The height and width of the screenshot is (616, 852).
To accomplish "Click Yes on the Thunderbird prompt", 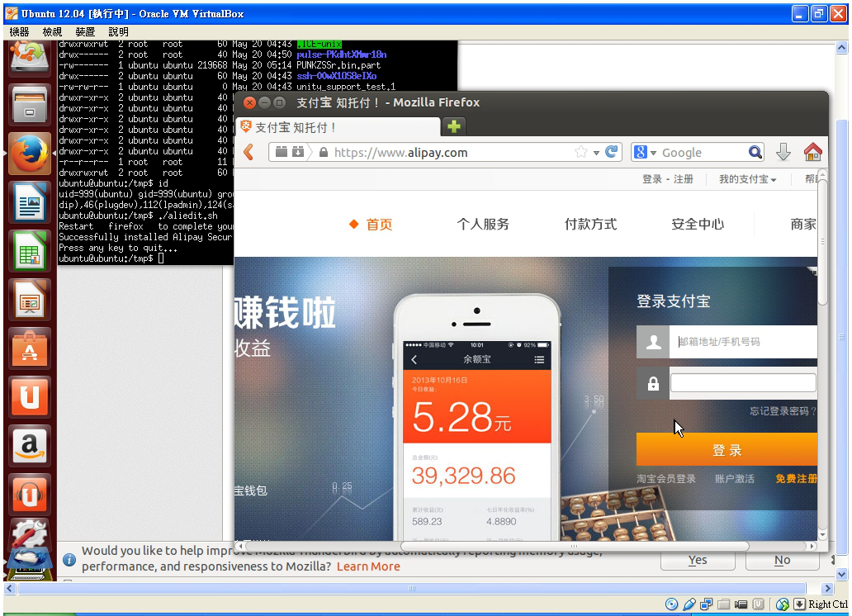I will click(x=697, y=560).
